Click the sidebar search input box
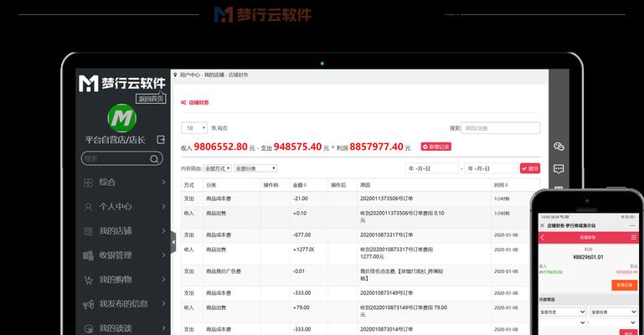The image size is (644, 335). point(121,158)
